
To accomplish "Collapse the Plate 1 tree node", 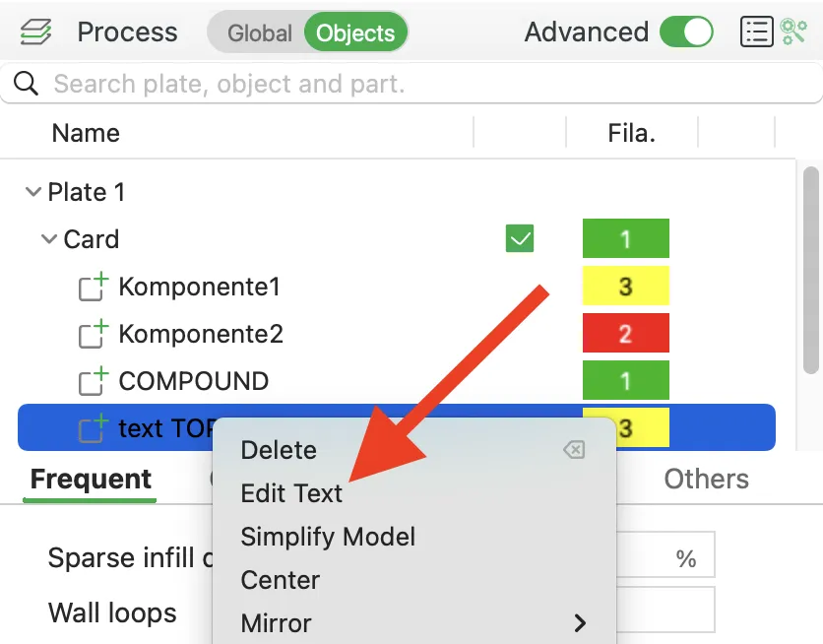I will [33, 192].
